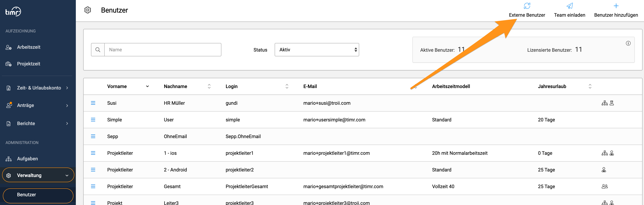Click the info icon in user count panel

pyautogui.click(x=628, y=43)
